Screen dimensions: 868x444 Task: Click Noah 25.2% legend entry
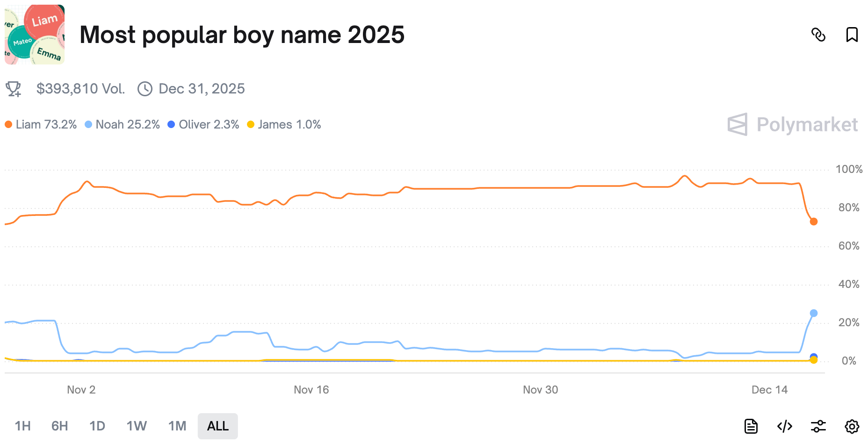point(123,125)
